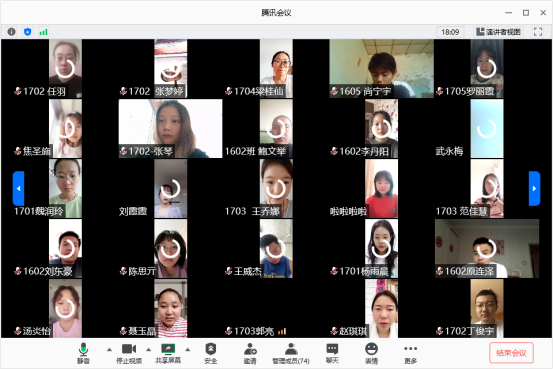Screen dimensions: 553x369
Task: Open the meeting info icon
Action: pyautogui.click(x=12, y=32)
